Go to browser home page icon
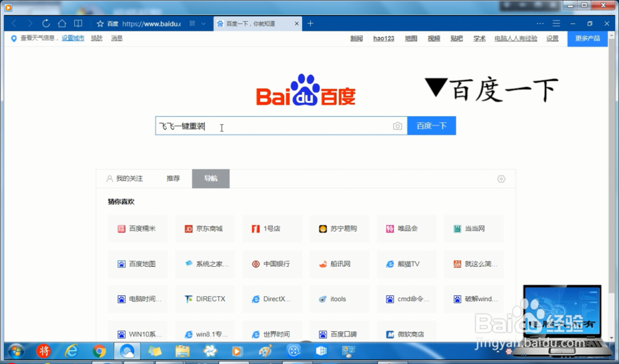Viewport: 619px width, 364px height. [62, 24]
